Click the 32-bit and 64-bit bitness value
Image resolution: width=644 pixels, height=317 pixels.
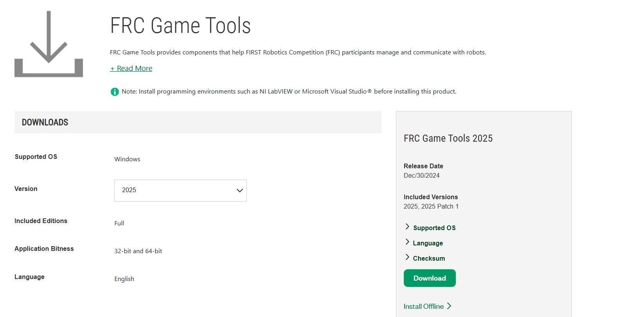[x=138, y=251]
